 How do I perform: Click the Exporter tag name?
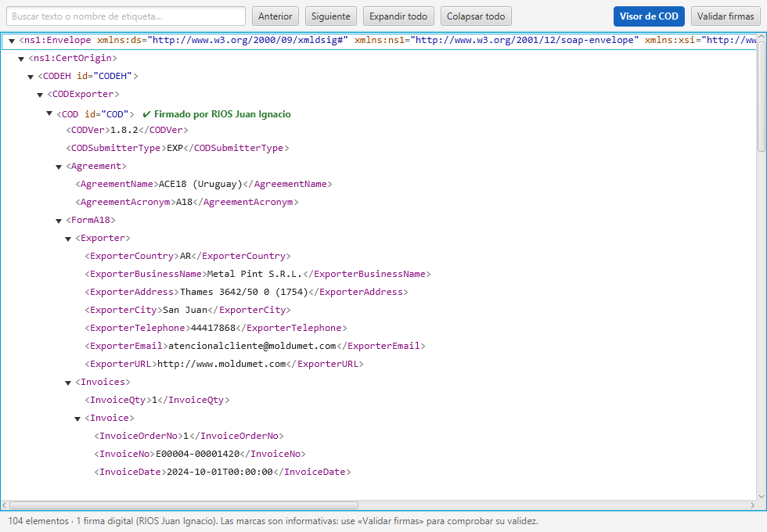103,238
